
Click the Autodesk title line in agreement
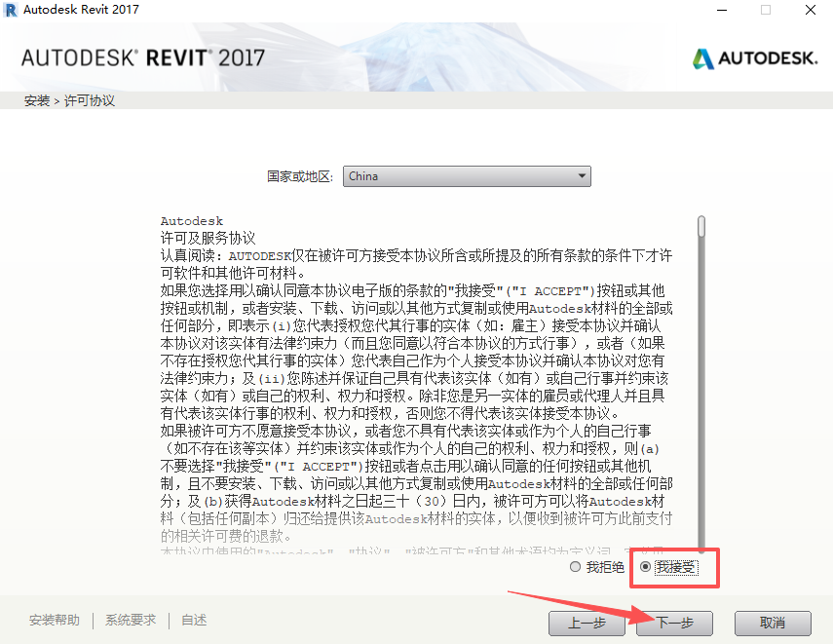point(192,221)
